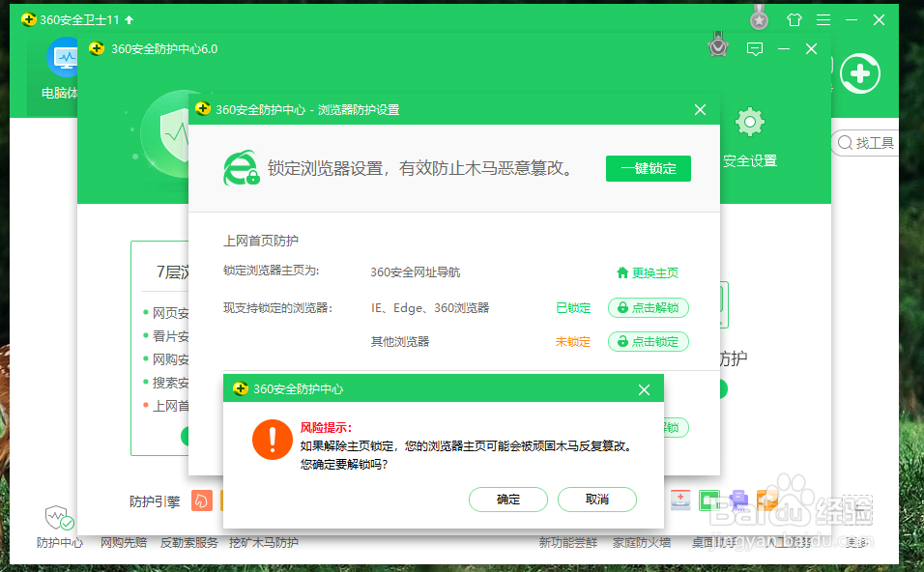Click the 找工具 search field

pos(865,143)
